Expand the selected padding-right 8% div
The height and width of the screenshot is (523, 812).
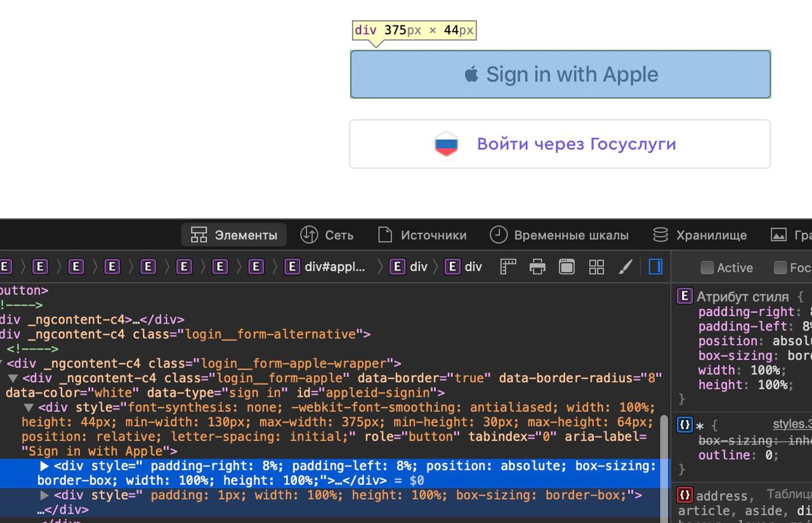(x=44, y=466)
